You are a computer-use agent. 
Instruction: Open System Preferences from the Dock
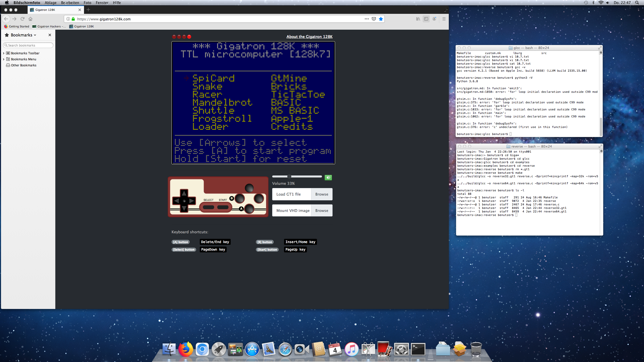click(401, 349)
